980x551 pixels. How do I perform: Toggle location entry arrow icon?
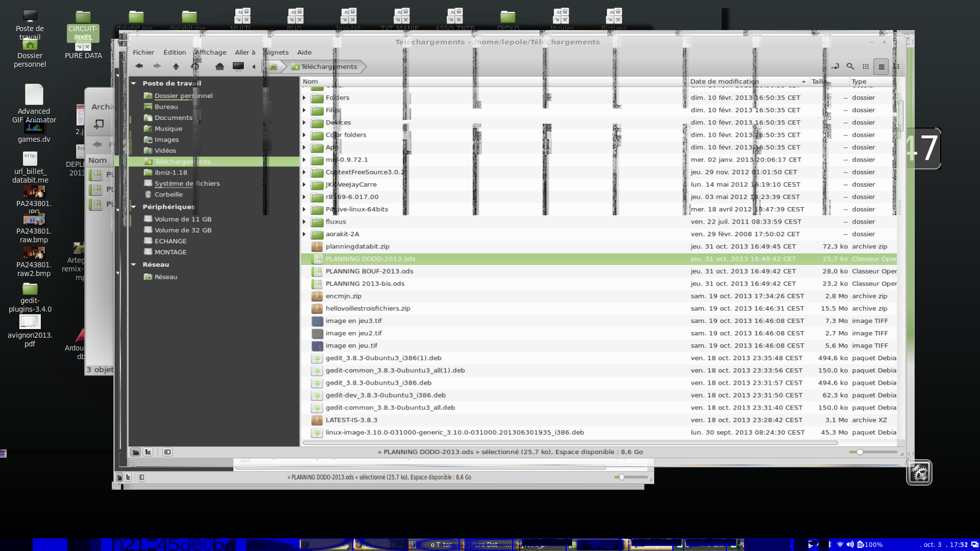pyautogui.click(x=835, y=66)
